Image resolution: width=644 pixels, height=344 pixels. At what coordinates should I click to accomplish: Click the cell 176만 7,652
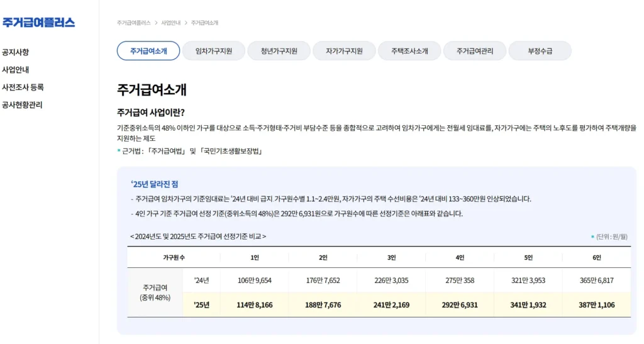[x=323, y=280]
